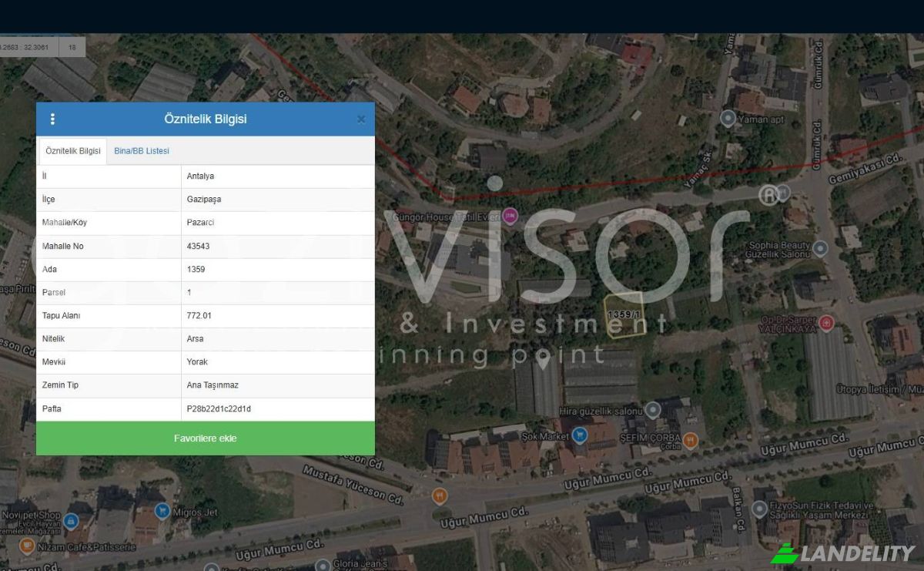Click the zoom level 18 indicator
Image resolution: width=924 pixels, height=571 pixels.
tap(72, 47)
